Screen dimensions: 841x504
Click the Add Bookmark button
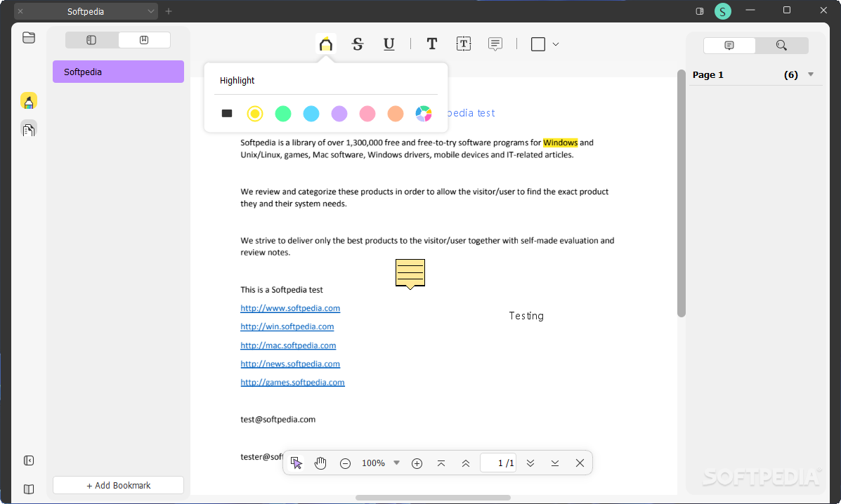pyautogui.click(x=118, y=485)
